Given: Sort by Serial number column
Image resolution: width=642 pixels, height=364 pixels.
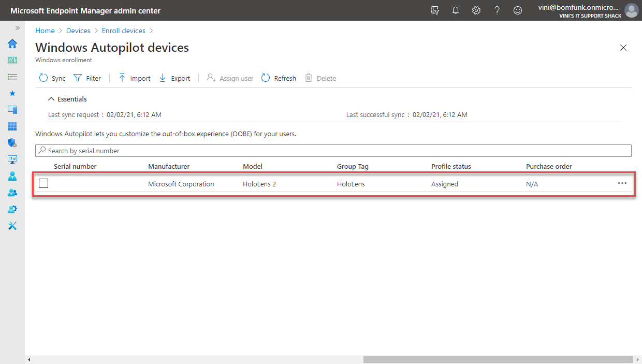Looking at the screenshot, I should [75, 166].
